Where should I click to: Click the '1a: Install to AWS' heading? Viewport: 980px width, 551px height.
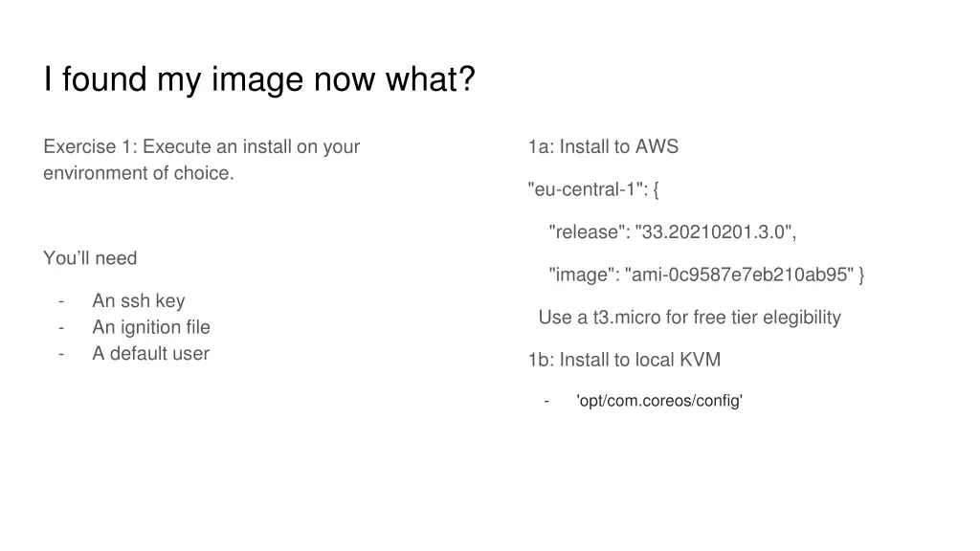click(x=603, y=146)
